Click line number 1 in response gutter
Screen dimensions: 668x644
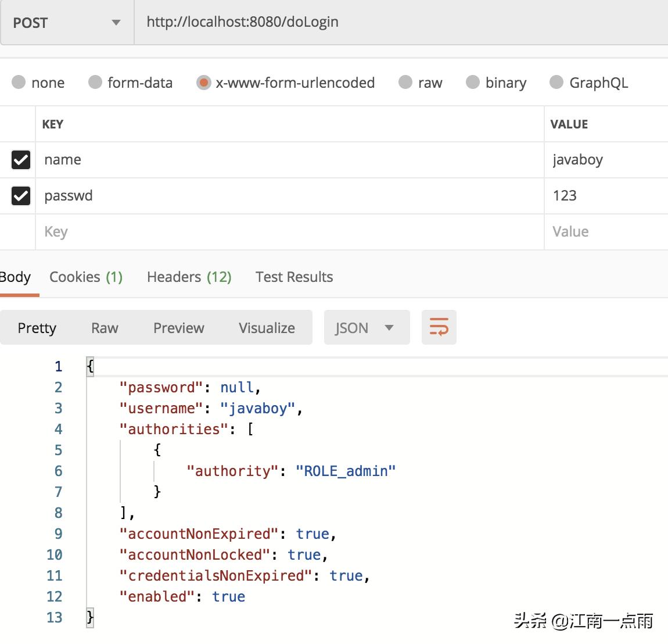[58, 367]
